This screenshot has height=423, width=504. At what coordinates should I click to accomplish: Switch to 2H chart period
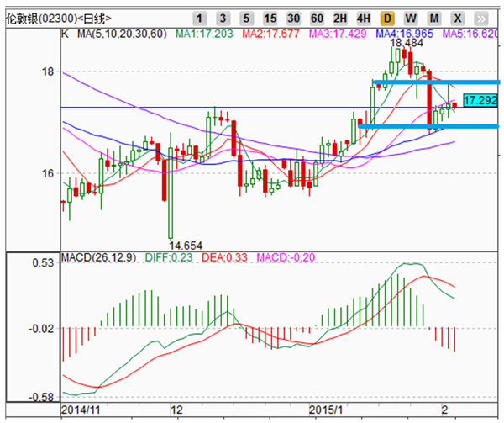point(340,18)
